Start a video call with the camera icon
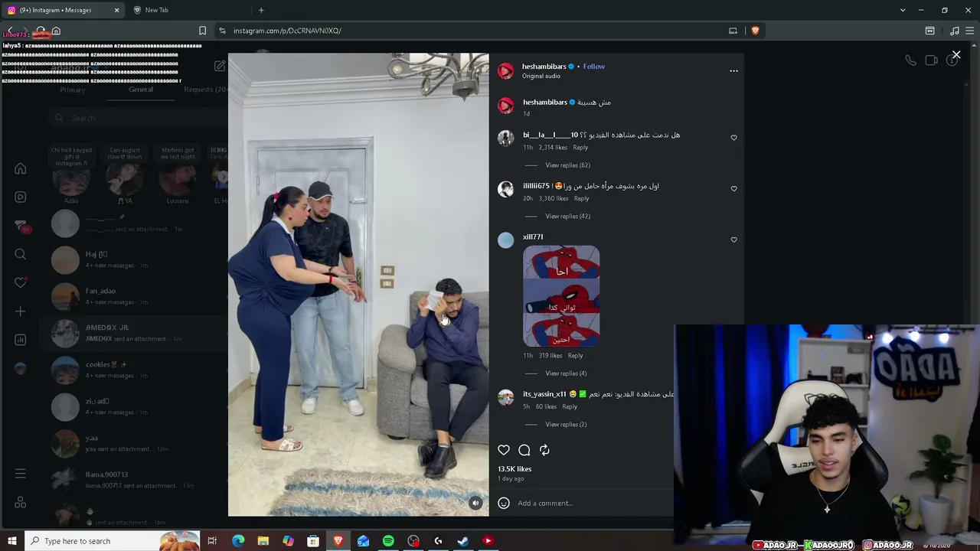Viewport: 980px width, 551px height. point(931,60)
